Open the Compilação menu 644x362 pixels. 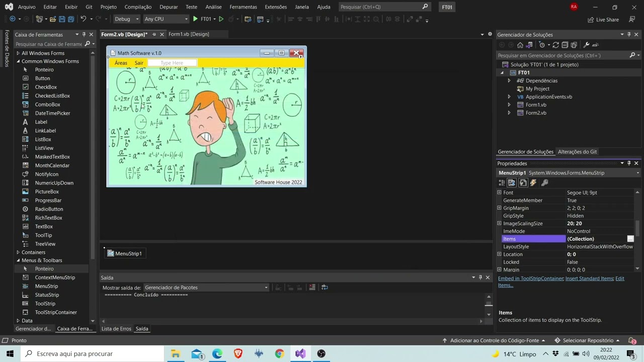[x=138, y=7]
